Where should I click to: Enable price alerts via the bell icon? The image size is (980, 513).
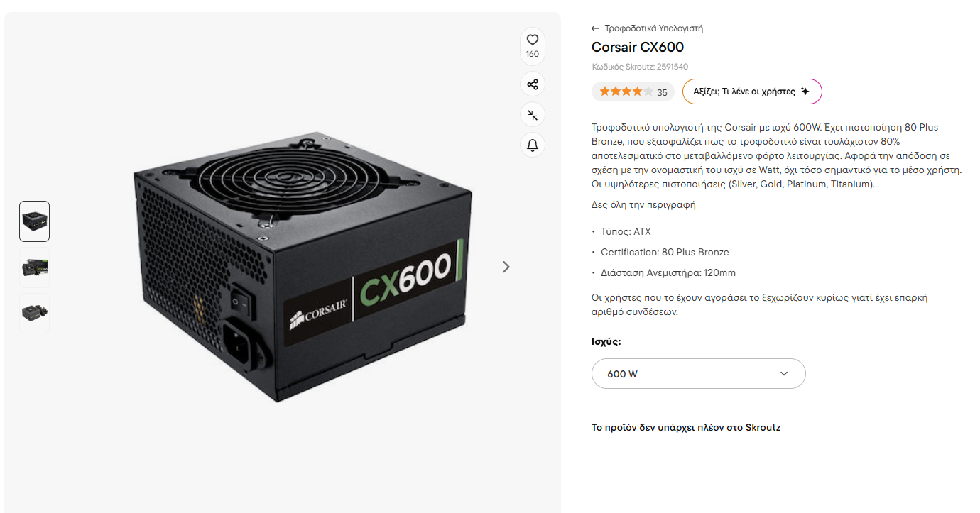click(533, 145)
